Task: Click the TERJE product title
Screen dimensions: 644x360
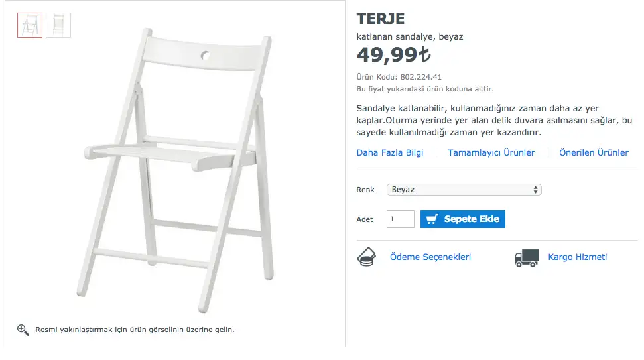Action: click(x=381, y=19)
